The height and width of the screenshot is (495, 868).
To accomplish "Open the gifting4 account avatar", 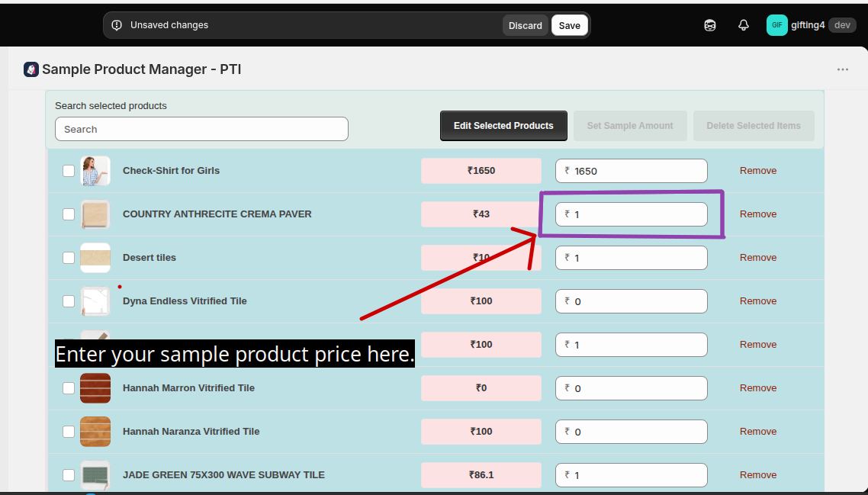I will point(776,25).
